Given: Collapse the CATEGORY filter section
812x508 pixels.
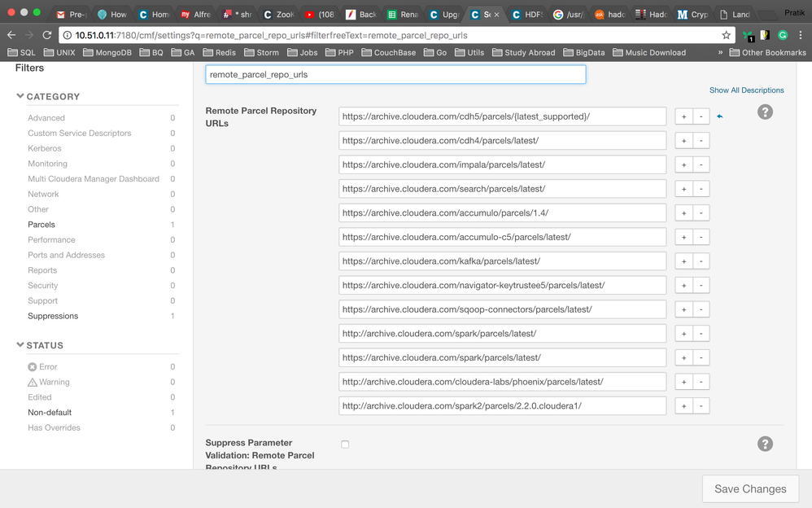Looking at the screenshot, I should tap(20, 96).
